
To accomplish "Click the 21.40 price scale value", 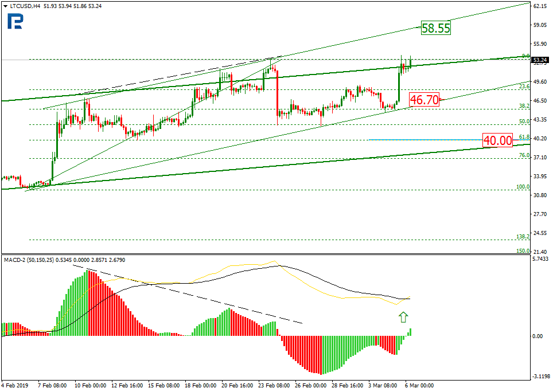I will click(540, 252).
